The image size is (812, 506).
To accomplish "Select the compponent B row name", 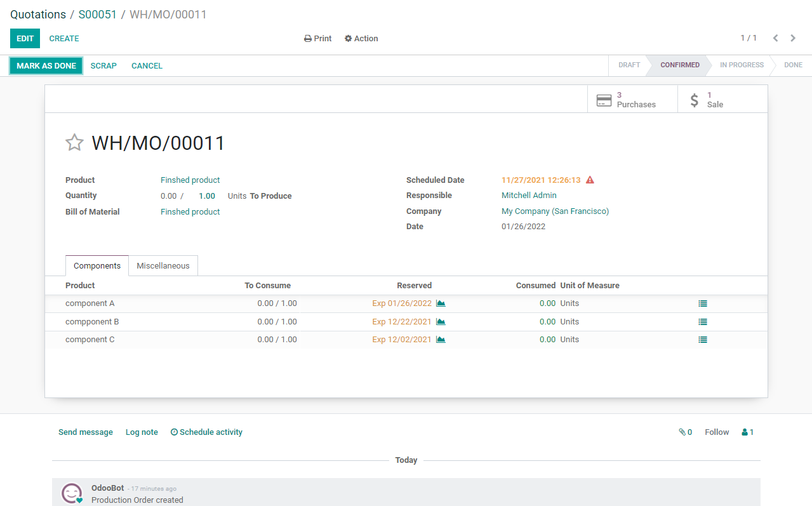I will [x=92, y=322].
